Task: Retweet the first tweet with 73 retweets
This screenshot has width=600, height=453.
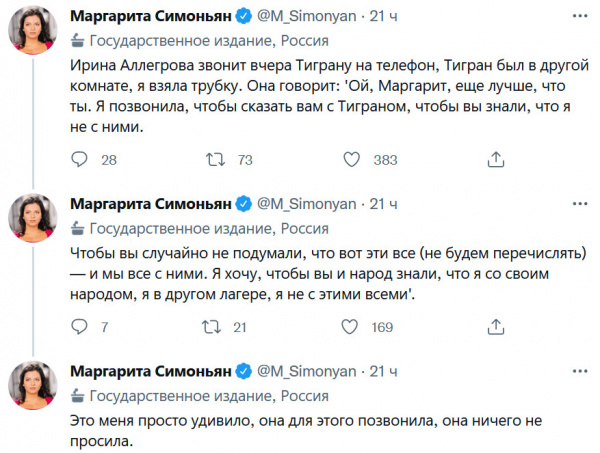Action: point(214,159)
